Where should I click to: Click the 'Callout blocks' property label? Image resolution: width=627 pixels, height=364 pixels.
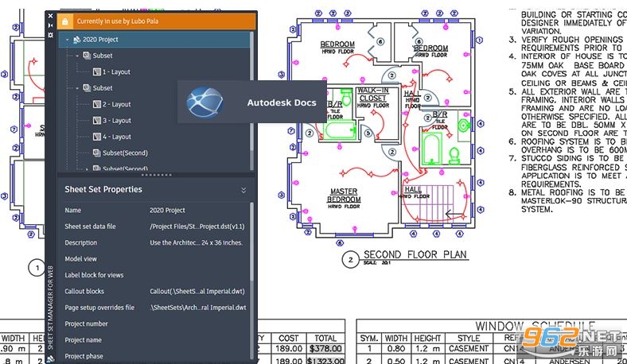tap(84, 292)
